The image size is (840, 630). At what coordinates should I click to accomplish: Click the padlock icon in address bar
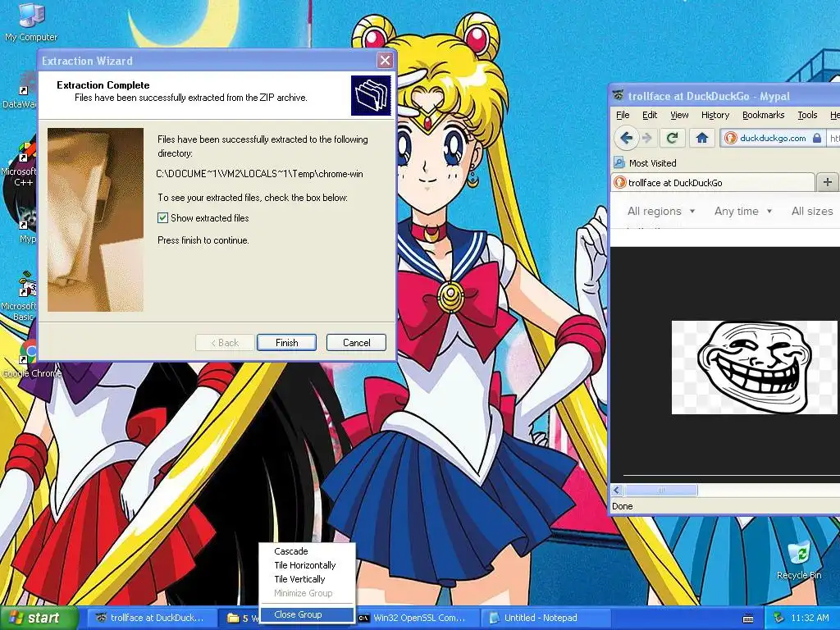(816, 138)
